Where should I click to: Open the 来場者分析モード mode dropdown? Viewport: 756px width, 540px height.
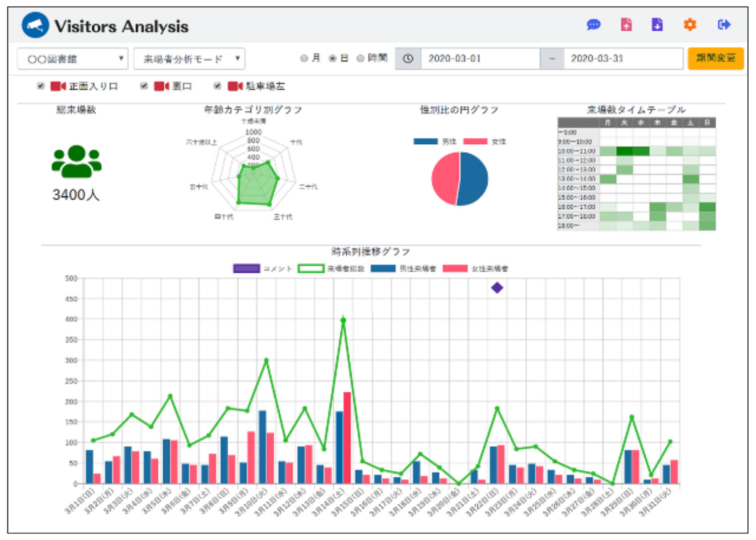(190, 58)
